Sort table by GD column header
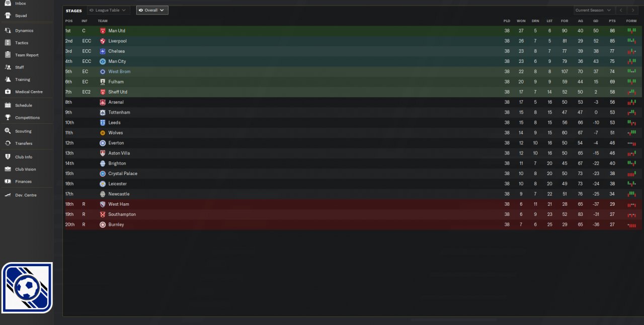644x325 pixels. pyautogui.click(x=596, y=21)
